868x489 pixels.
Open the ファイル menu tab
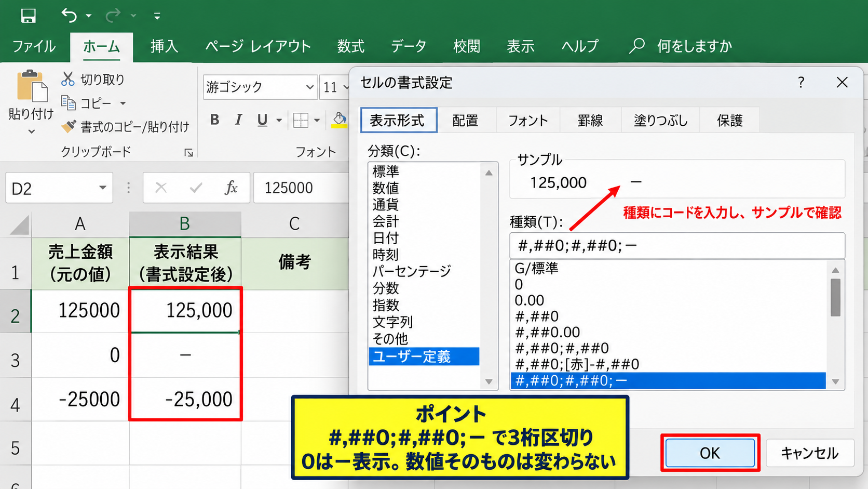coord(34,46)
